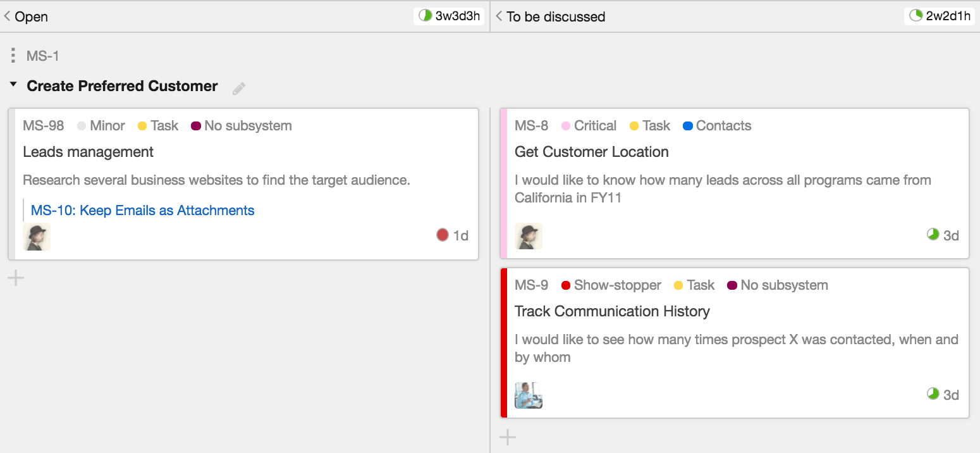Click 3d estimation indicator on MS-8 card
The width and height of the screenshot is (980, 453).
click(x=943, y=235)
